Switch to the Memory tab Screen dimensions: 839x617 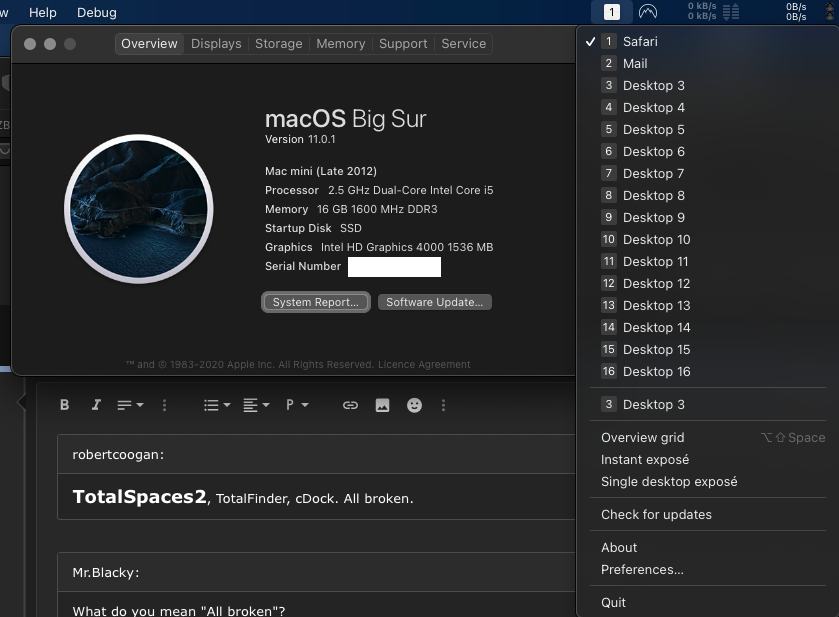click(341, 44)
